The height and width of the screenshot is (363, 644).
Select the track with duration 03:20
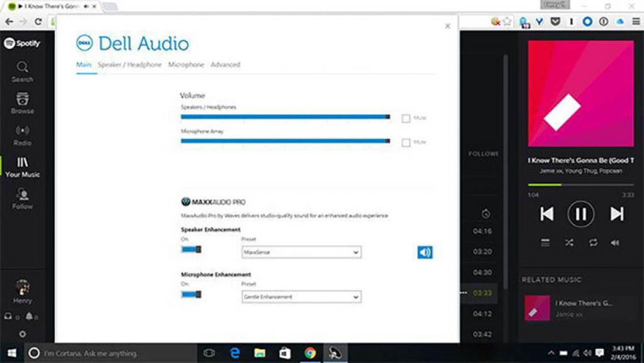click(482, 252)
